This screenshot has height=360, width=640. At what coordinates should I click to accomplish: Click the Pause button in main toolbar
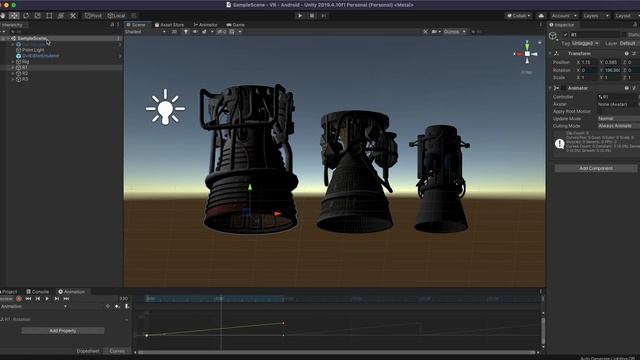[312, 16]
